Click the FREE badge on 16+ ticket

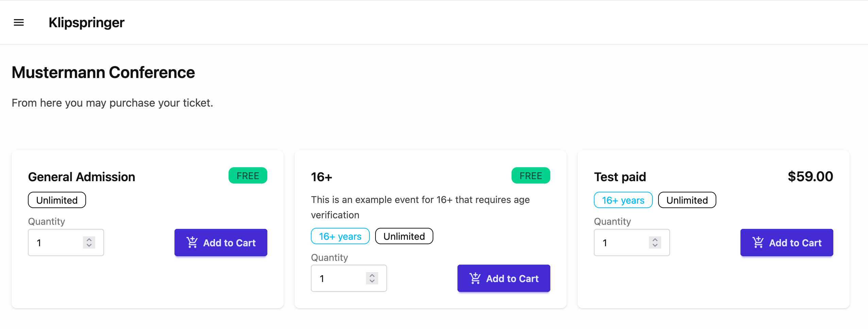click(531, 176)
